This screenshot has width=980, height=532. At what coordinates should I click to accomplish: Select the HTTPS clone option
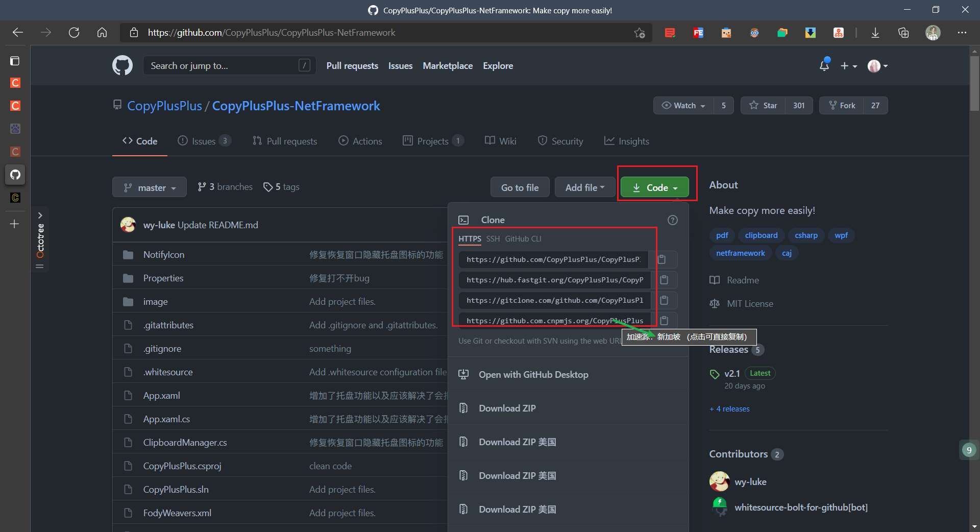point(470,239)
